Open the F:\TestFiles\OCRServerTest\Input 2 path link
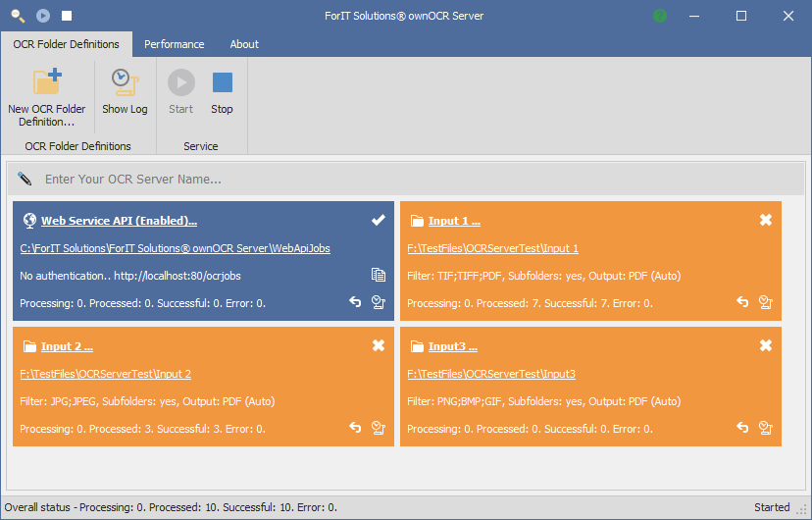 coord(106,374)
